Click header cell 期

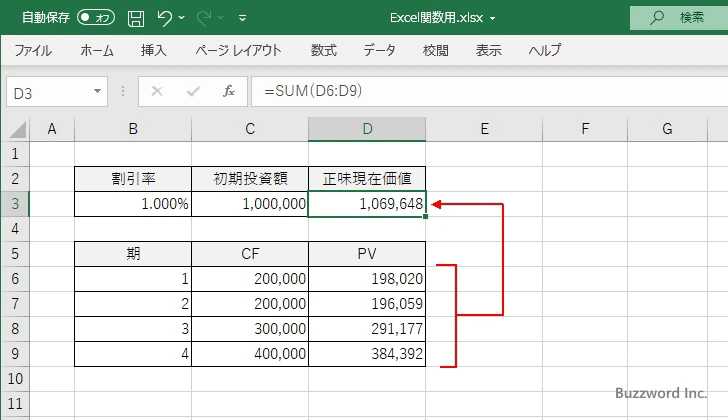tap(133, 254)
